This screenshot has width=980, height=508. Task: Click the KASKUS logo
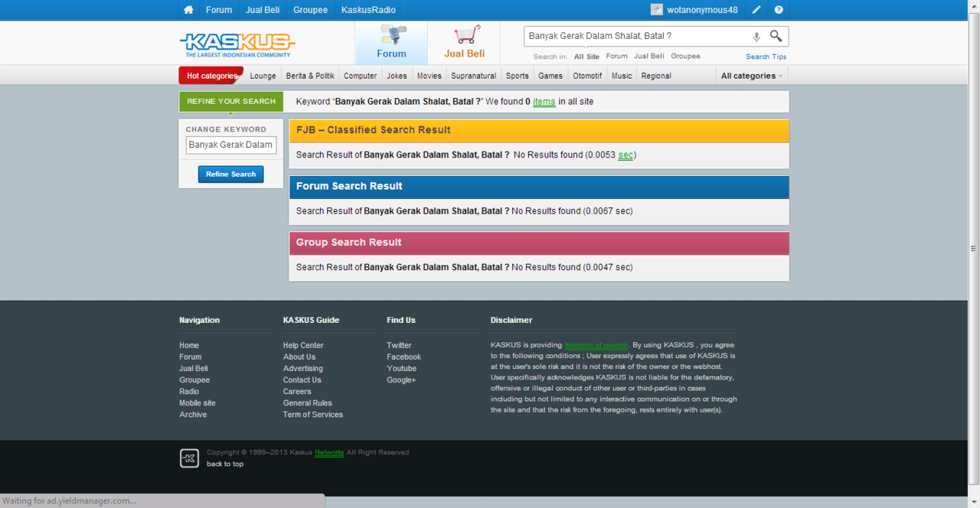click(x=237, y=43)
